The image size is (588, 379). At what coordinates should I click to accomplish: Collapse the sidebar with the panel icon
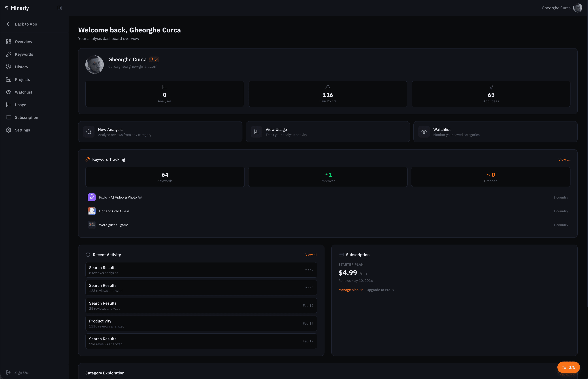coord(60,8)
